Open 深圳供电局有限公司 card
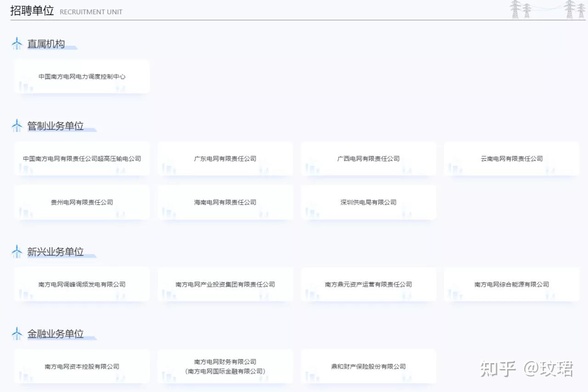 pyautogui.click(x=368, y=202)
